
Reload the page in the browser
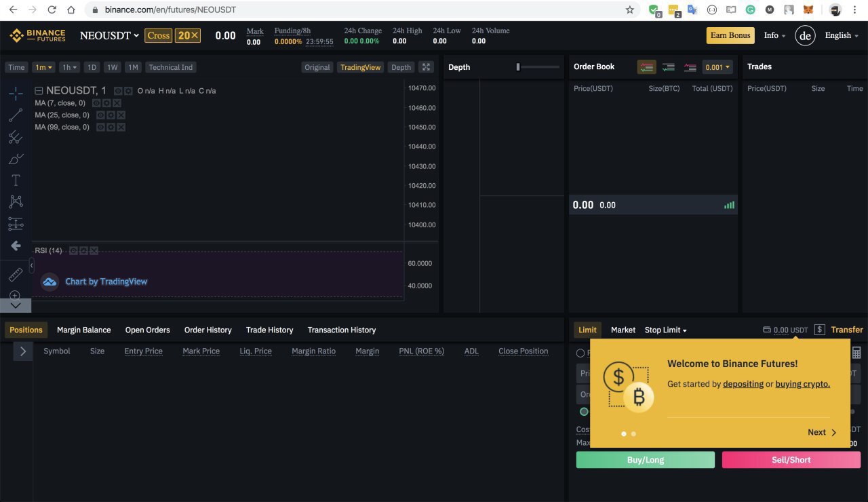[x=52, y=10]
